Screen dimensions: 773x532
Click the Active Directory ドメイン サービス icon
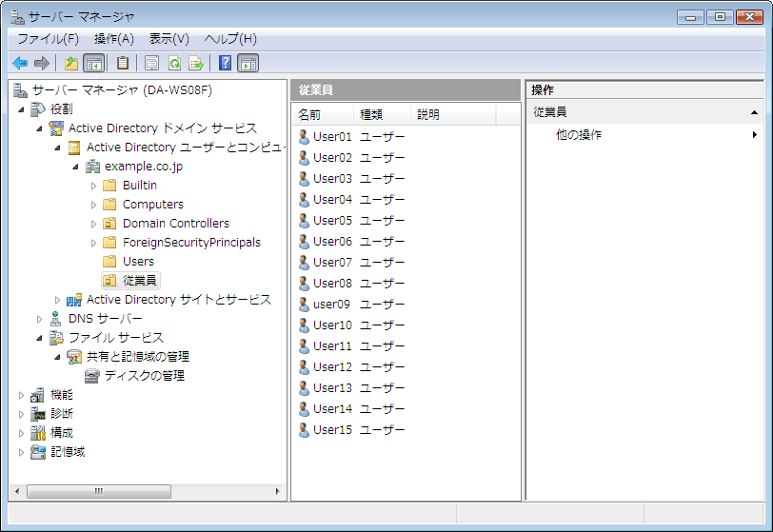tap(56, 128)
